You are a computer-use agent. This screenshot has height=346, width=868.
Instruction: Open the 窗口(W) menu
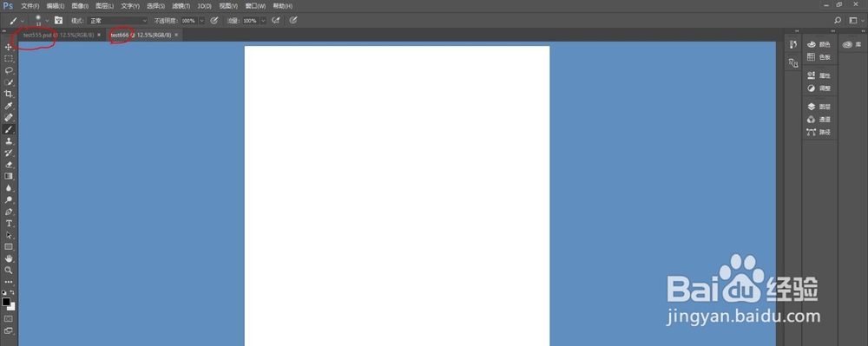[255, 5]
